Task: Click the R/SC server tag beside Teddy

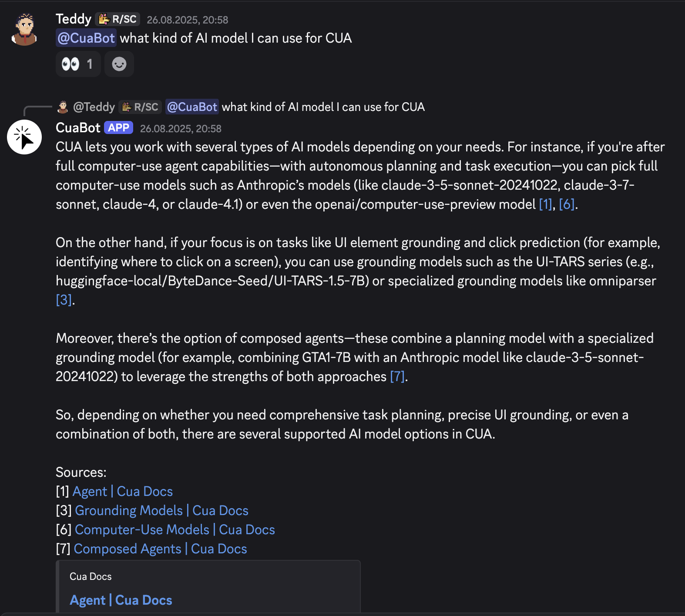Action: click(118, 19)
